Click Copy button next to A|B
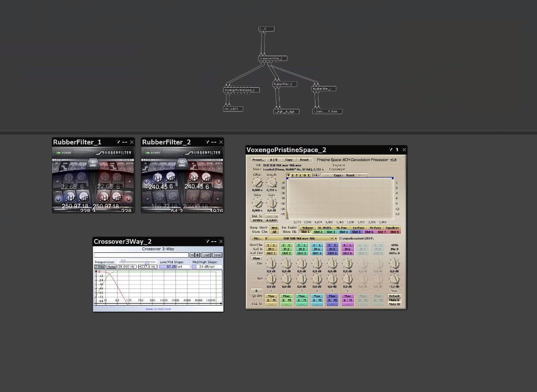This screenshot has height=392, width=537. tap(289, 159)
